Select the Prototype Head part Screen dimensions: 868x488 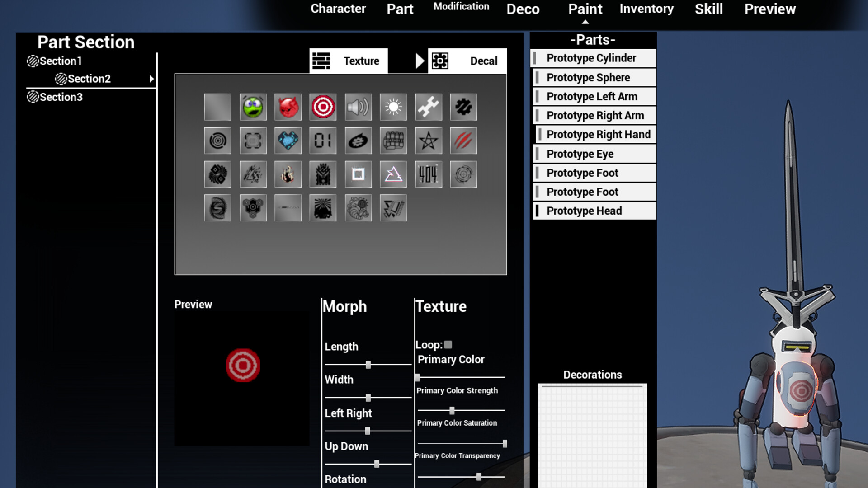585,211
